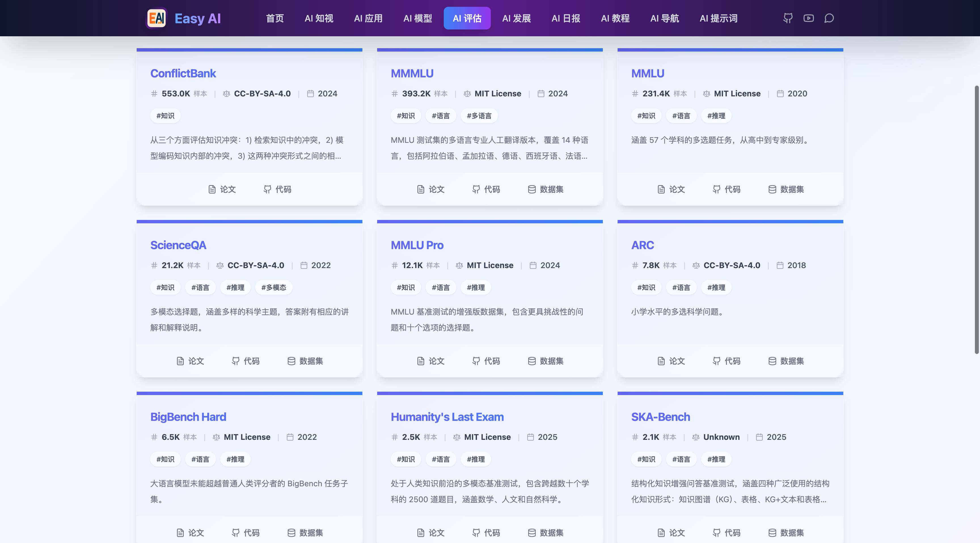Click the page vertical scrollbar thumb
Viewport: 980px width, 543px height.
pos(976,219)
